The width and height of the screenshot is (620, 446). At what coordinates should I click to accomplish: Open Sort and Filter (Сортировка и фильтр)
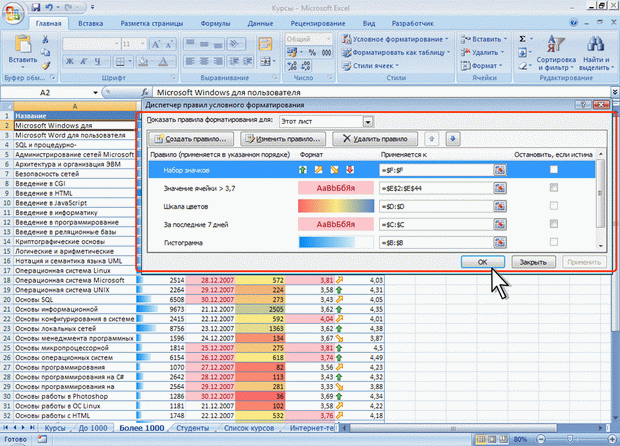(556, 53)
